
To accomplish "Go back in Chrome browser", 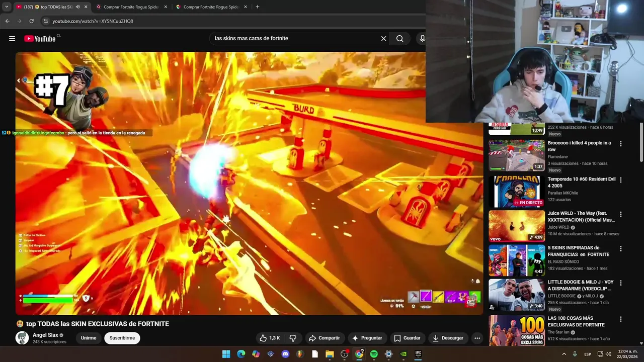I will coord(7,21).
